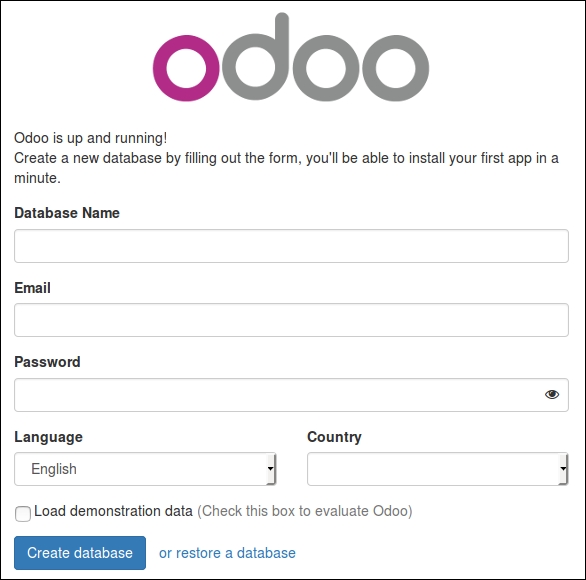Screen dimensions: 586x580
Task: Click the "Load demonstration data" label text
Action: pos(113,511)
